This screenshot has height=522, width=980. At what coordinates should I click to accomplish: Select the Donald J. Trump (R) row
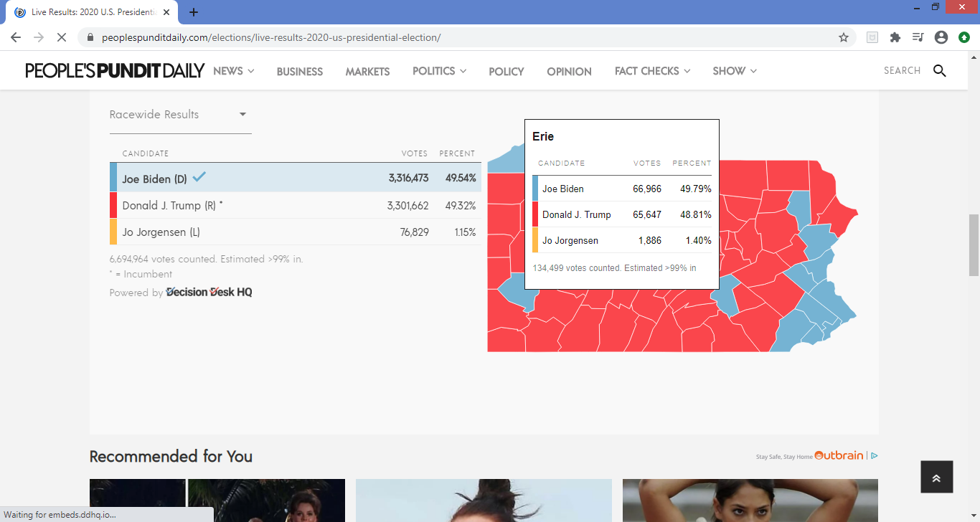click(x=296, y=205)
